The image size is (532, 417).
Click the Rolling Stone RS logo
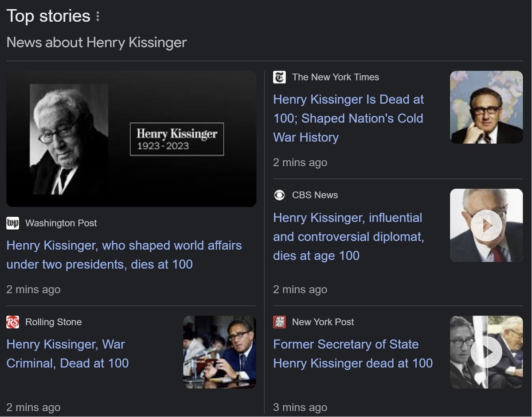coord(13,322)
